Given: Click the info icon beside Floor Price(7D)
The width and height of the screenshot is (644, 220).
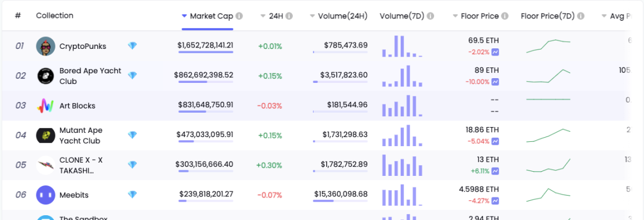Looking at the screenshot, I should tap(581, 16).
